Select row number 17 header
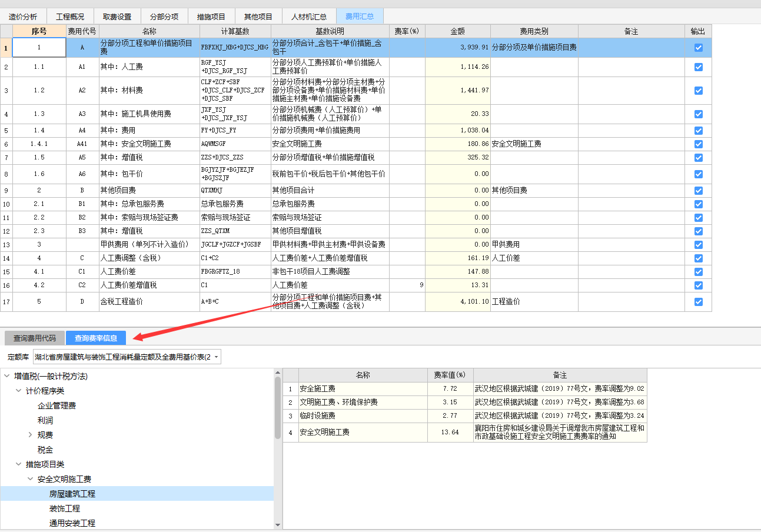Image resolution: width=761 pixels, height=532 pixels. point(6,302)
